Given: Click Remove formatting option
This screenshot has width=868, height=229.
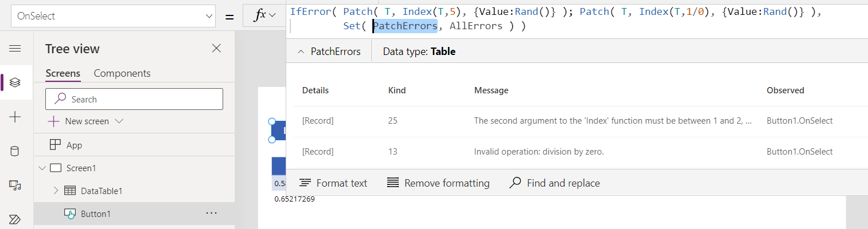Looking at the screenshot, I should [x=438, y=183].
